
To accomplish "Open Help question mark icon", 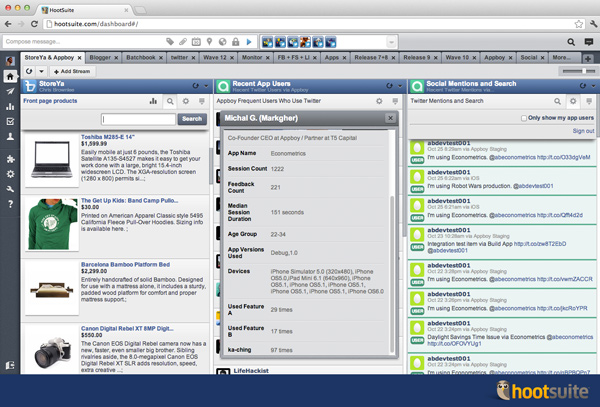I will (10, 204).
